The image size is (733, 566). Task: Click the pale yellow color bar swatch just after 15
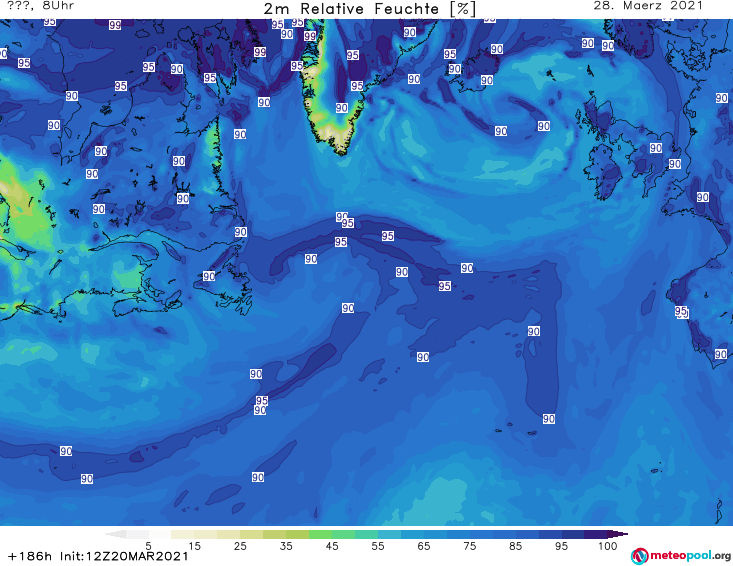tap(206, 534)
